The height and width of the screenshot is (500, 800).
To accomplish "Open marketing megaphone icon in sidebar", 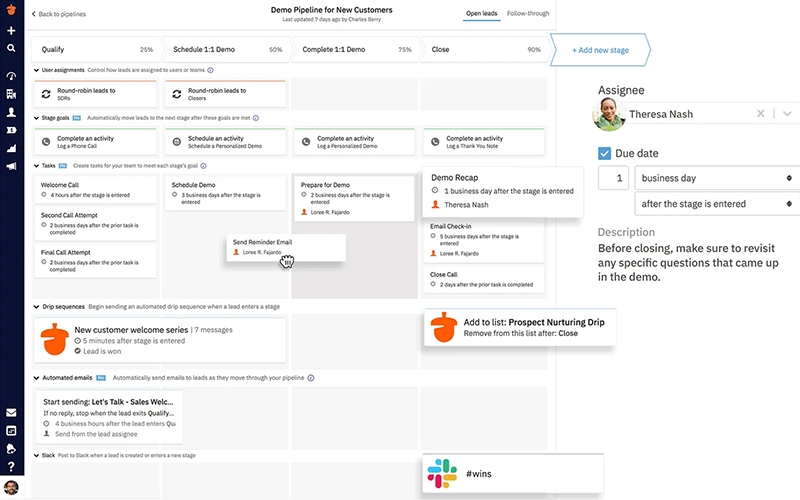I will pyautogui.click(x=11, y=166).
